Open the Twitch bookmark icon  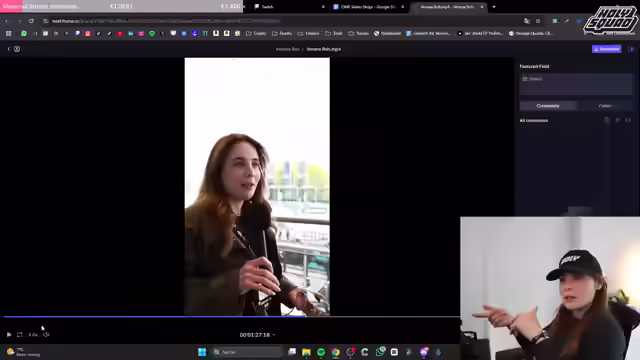[x=77, y=33]
